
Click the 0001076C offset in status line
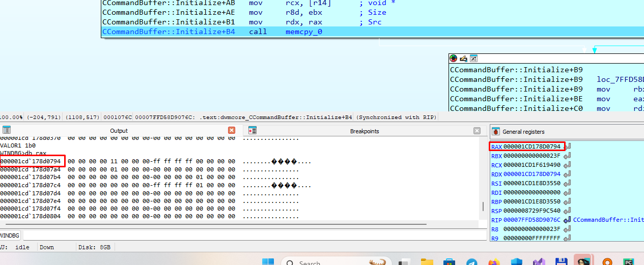(117, 117)
